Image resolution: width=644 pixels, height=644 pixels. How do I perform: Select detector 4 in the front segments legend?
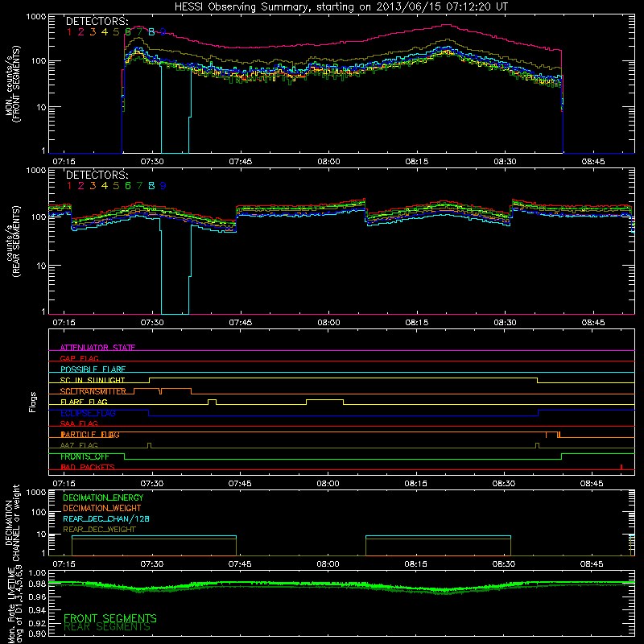point(105,32)
